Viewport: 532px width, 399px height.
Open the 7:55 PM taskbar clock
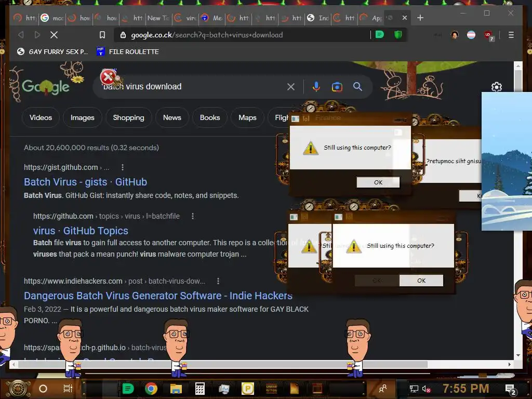click(466, 389)
